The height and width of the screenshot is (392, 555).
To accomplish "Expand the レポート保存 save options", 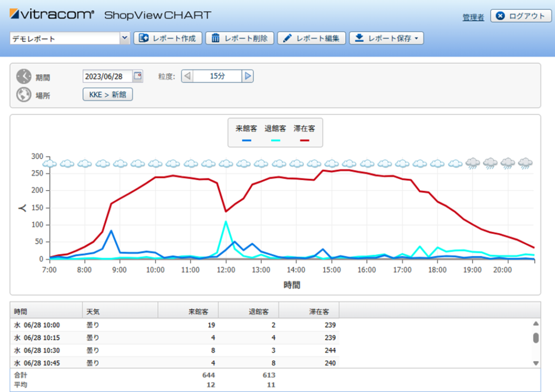I will [x=386, y=38].
